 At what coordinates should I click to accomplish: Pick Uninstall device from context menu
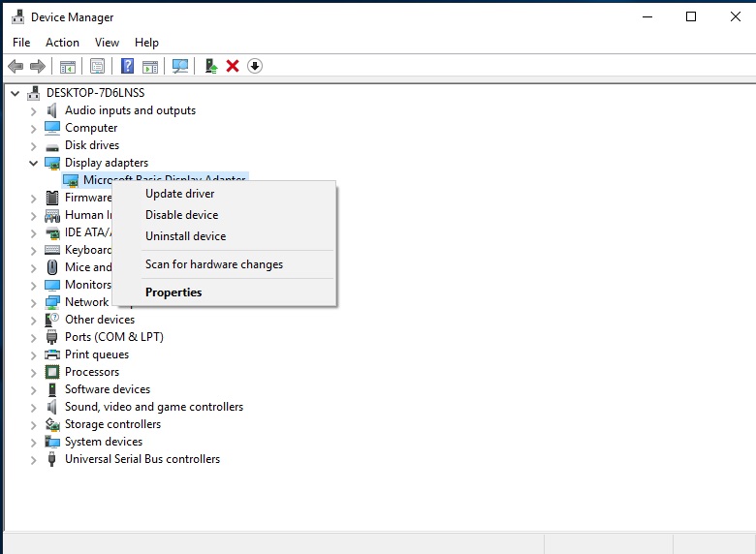(185, 236)
